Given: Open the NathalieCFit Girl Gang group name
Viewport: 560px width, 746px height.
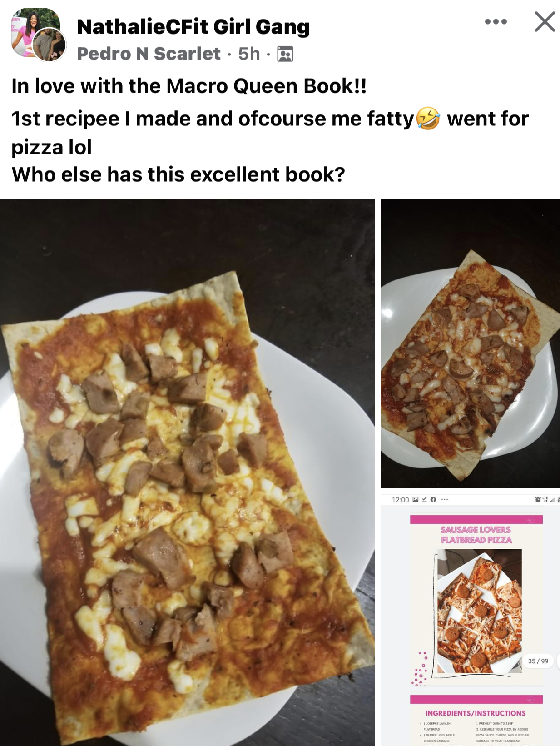Looking at the screenshot, I should click(193, 27).
